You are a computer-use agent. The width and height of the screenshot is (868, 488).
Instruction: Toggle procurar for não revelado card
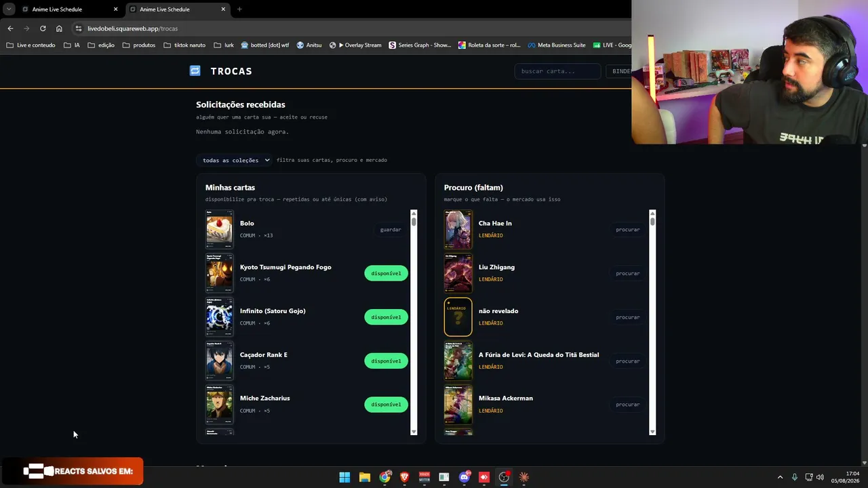pyautogui.click(x=627, y=317)
